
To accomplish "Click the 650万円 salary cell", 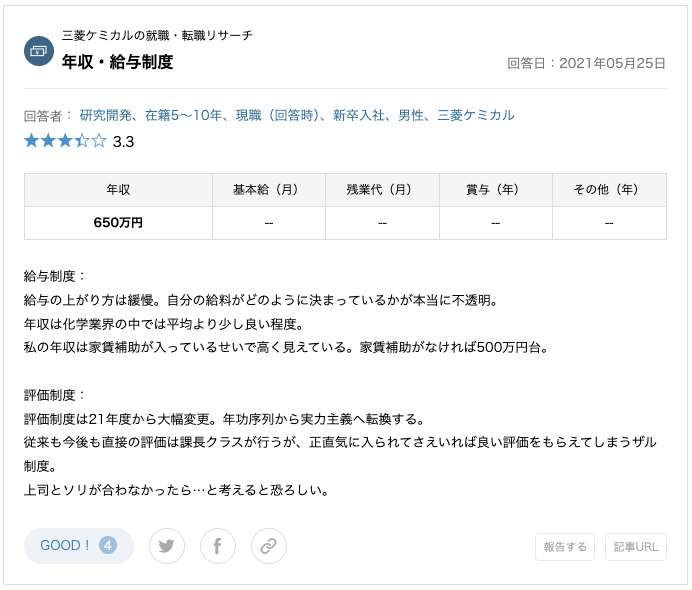I will (118, 222).
